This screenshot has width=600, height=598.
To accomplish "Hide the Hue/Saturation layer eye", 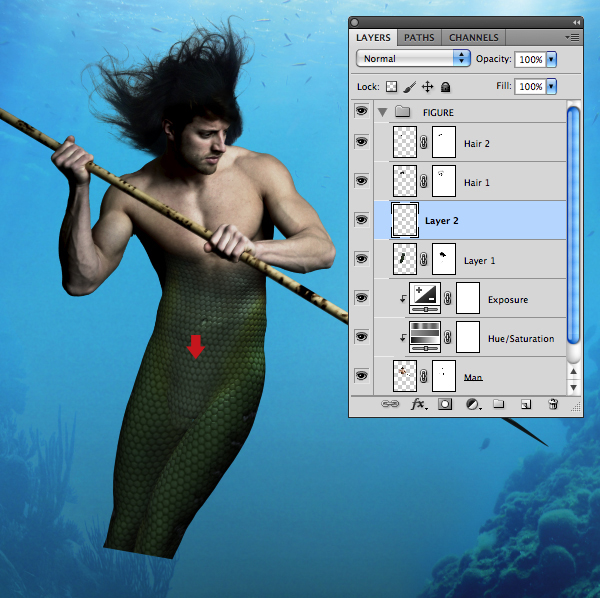I will (361, 337).
